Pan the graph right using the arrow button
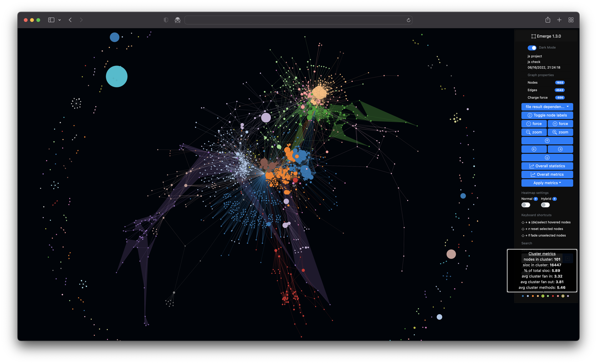The image size is (597, 364). [560, 149]
